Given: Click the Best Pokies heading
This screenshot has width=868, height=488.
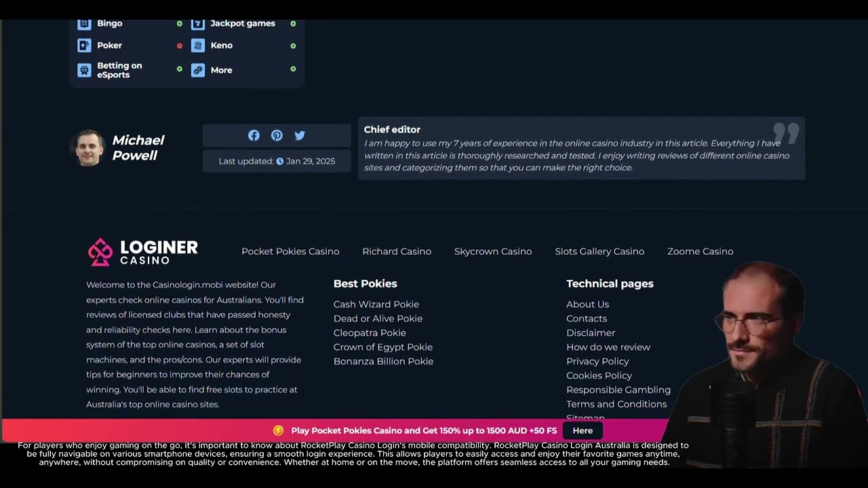Looking at the screenshot, I should tap(365, 283).
